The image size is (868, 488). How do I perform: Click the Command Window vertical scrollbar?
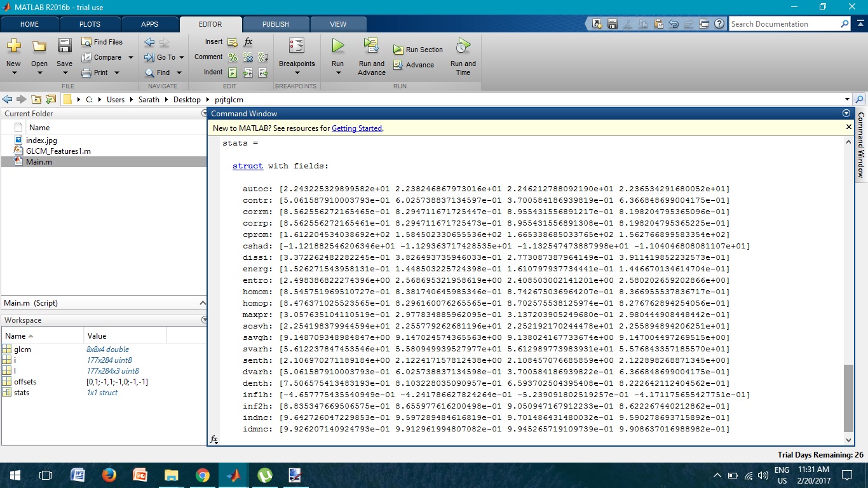(x=848, y=394)
